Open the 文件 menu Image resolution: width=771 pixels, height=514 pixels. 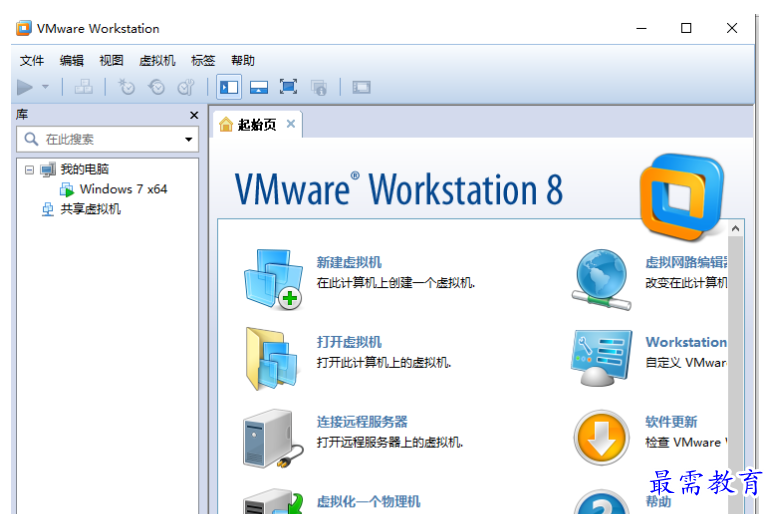tap(32, 60)
